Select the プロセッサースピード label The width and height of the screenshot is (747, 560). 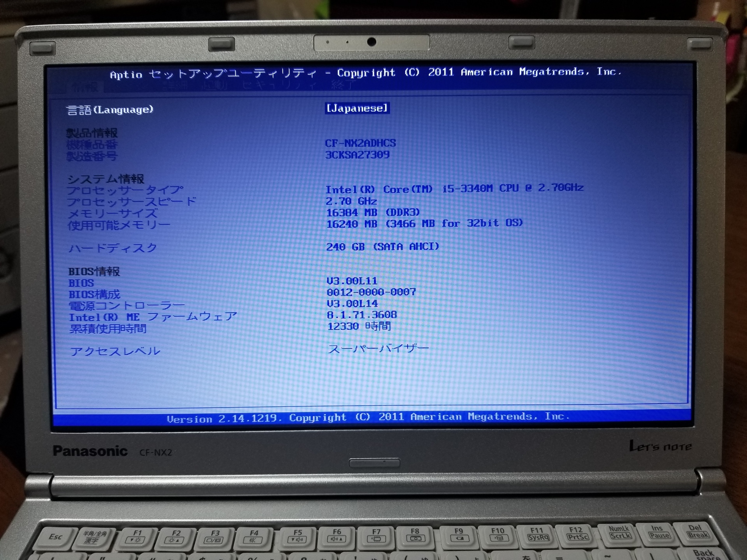[132, 202]
